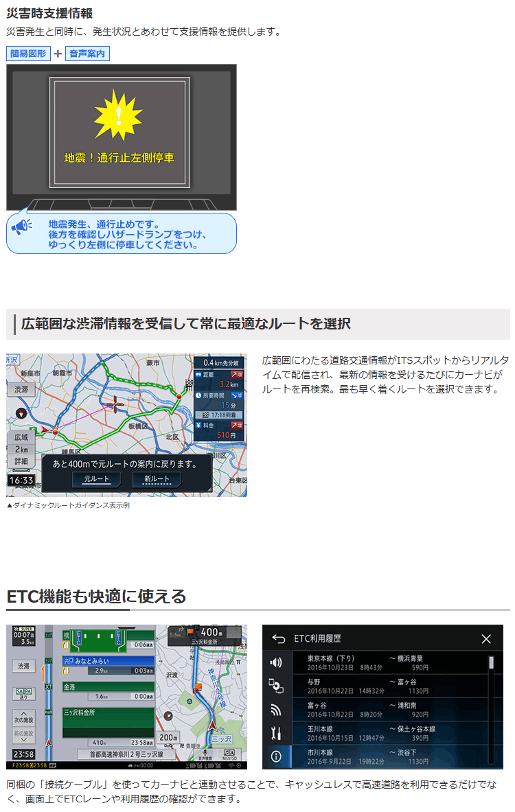
Task: Click the compass icon on the congestion map
Action: click(20, 414)
